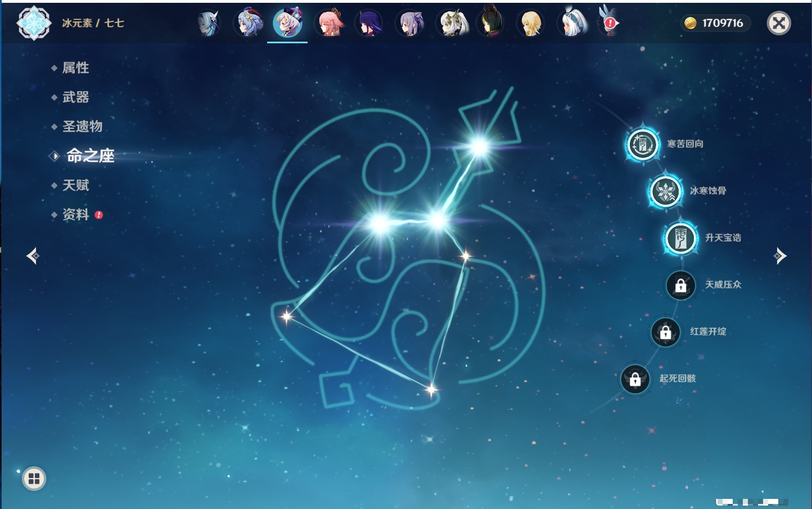Click the 起死回骸 label text
This screenshot has width=812, height=509.
[x=678, y=379]
